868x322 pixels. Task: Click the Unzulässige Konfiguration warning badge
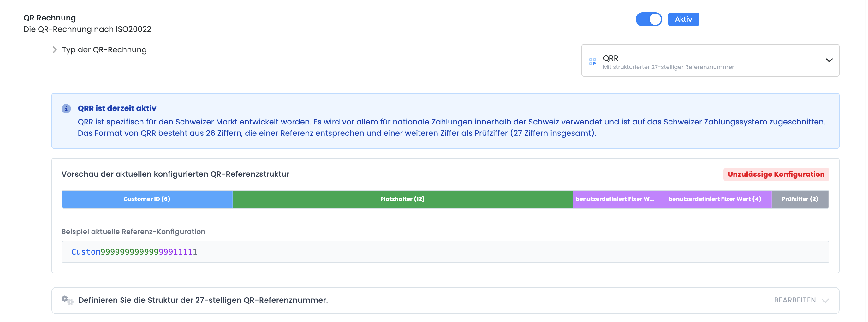point(776,174)
